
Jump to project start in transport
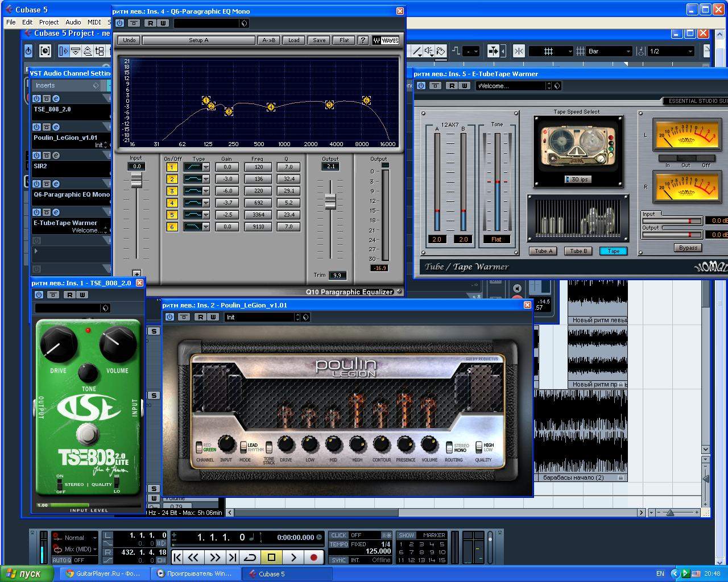[177, 558]
